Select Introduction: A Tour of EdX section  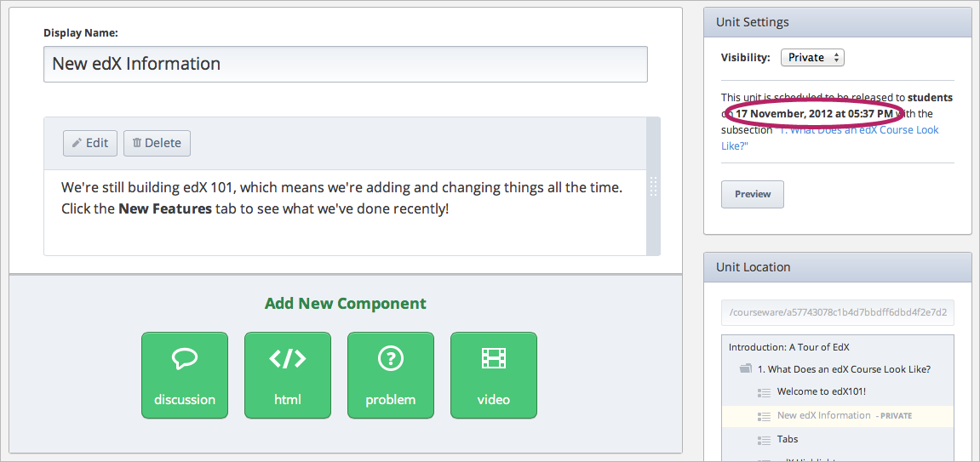pyautogui.click(x=788, y=347)
